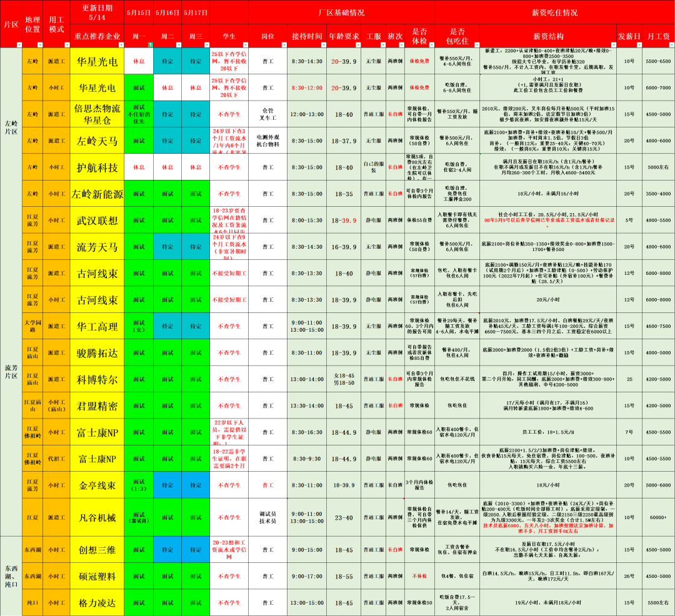The image size is (675, 616).
Task: Click company cell 骏腾拓达
Action: tap(97, 353)
